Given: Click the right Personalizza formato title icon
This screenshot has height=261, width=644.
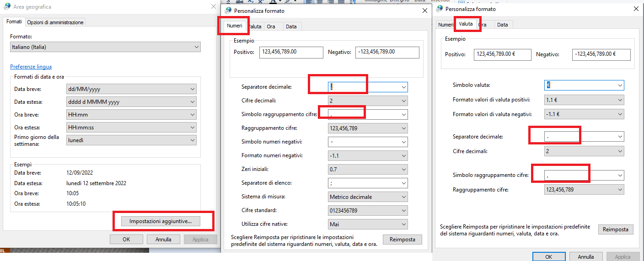Looking at the screenshot, I should pos(440,9).
